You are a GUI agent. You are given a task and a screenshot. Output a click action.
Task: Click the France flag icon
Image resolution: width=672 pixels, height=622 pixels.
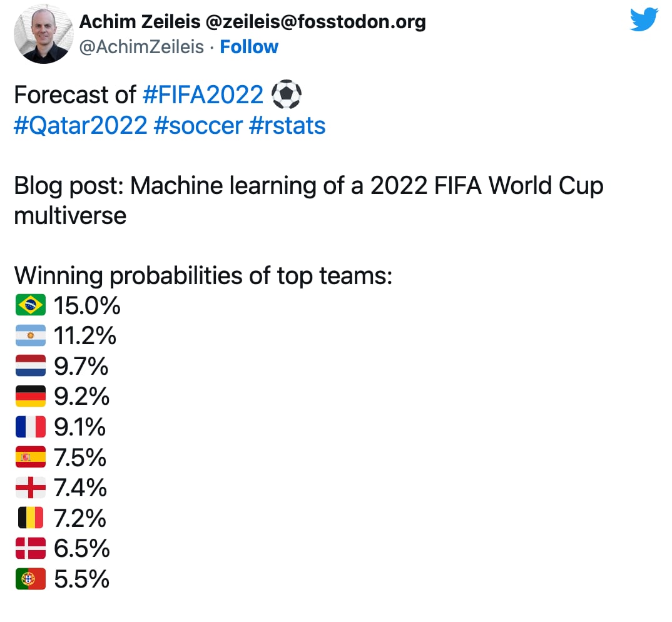(31, 427)
